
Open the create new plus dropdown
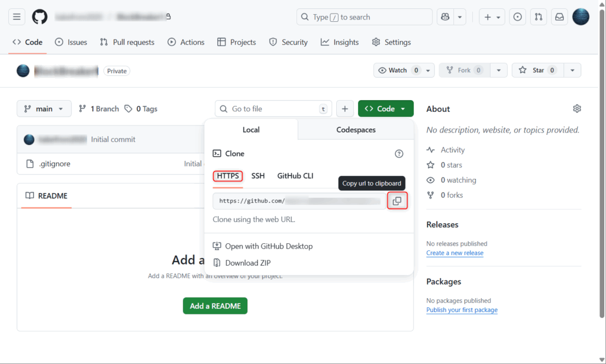492,17
